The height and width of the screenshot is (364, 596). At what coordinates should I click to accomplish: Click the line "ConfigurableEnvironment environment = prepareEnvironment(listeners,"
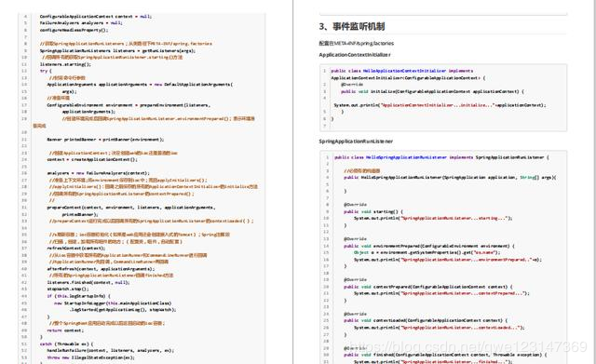pos(129,105)
